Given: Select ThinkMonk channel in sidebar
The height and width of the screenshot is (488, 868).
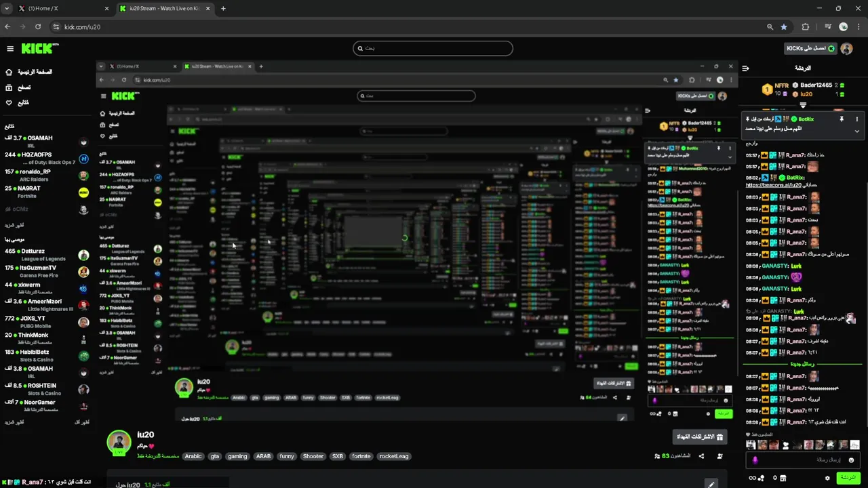Looking at the screenshot, I should pyautogui.click(x=46, y=339).
